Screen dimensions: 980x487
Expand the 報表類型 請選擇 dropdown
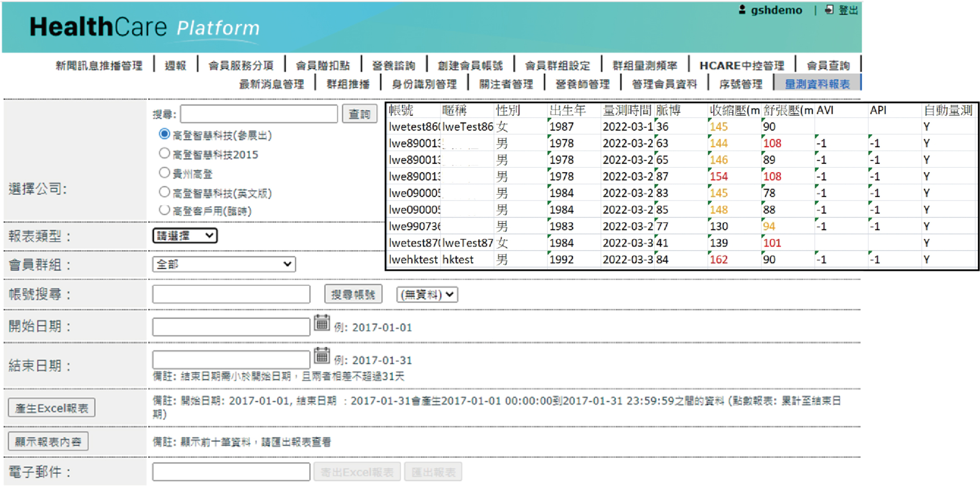pos(185,236)
